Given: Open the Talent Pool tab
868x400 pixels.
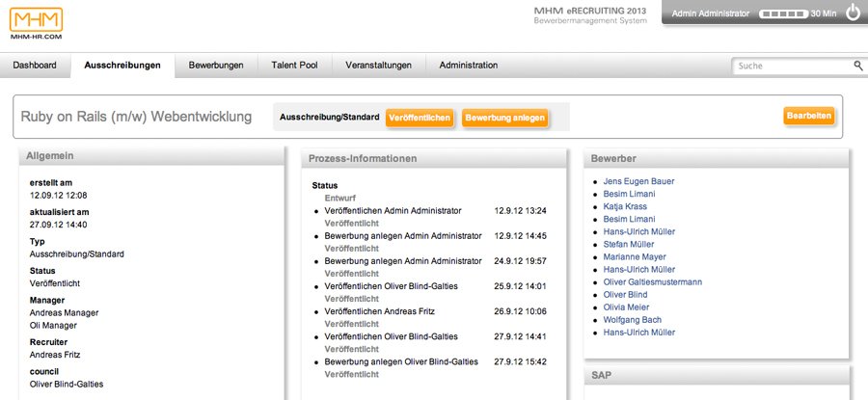Looking at the screenshot, I should pos(294,66).
